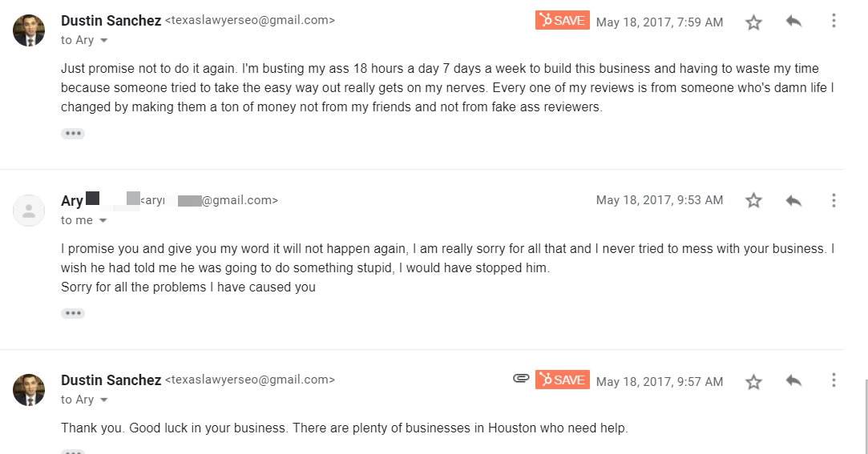Click Ary's default profile avatar
Screen dimensions: 868x454
pyautogui.click(x=29, y=211)
